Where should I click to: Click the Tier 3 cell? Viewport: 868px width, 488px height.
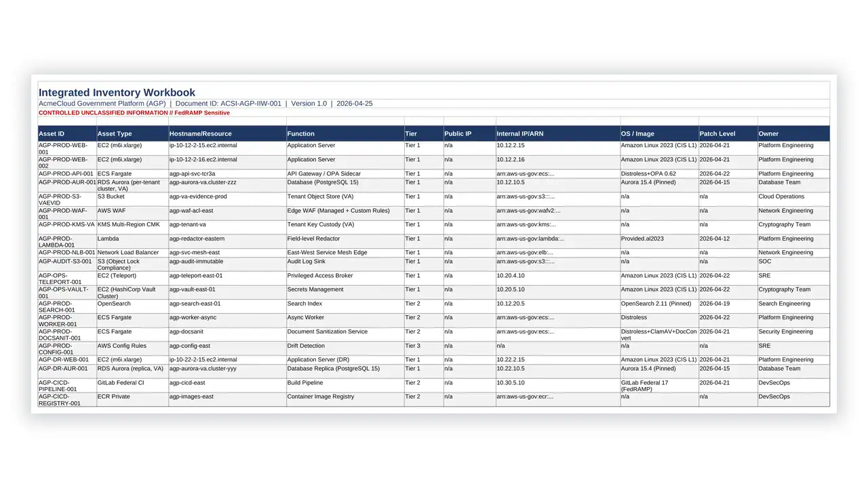[x=424, y=349]
